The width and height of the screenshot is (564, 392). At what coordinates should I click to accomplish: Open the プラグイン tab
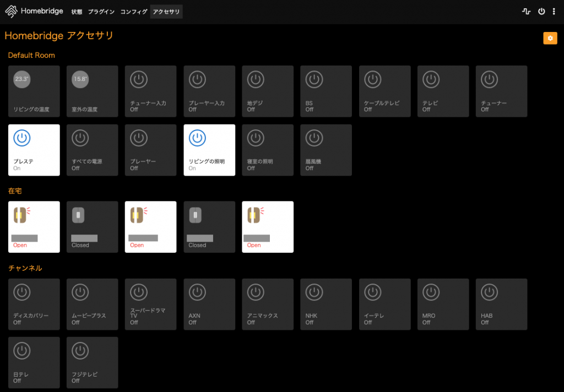coord(101,11)
